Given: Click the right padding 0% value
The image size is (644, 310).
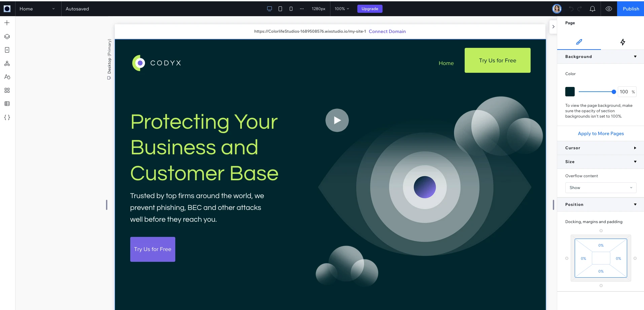Looking at the screenshot, I should (x=618, y=258).
